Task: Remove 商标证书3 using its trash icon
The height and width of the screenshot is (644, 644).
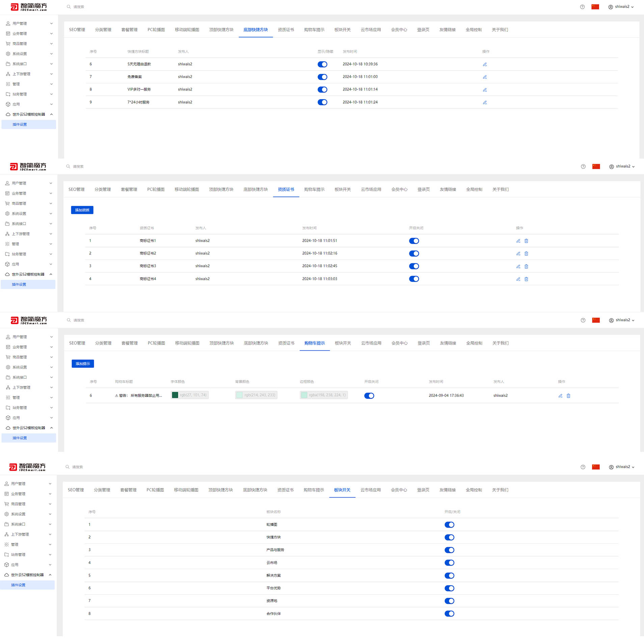Action: 526,266
